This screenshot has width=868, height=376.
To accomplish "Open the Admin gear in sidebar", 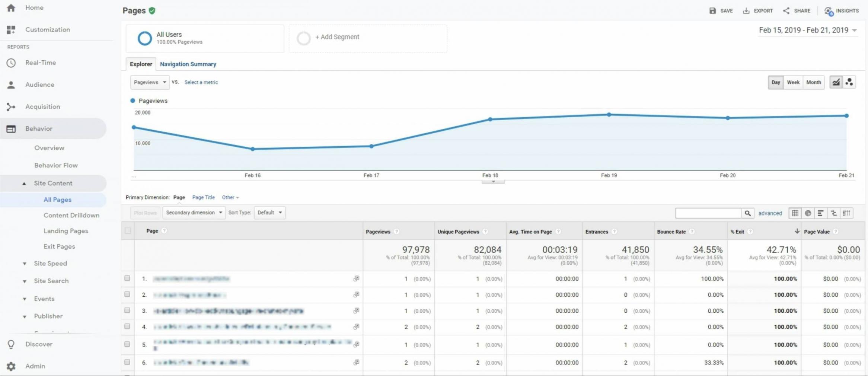I will pyautogui.click(x=11, y=366).
